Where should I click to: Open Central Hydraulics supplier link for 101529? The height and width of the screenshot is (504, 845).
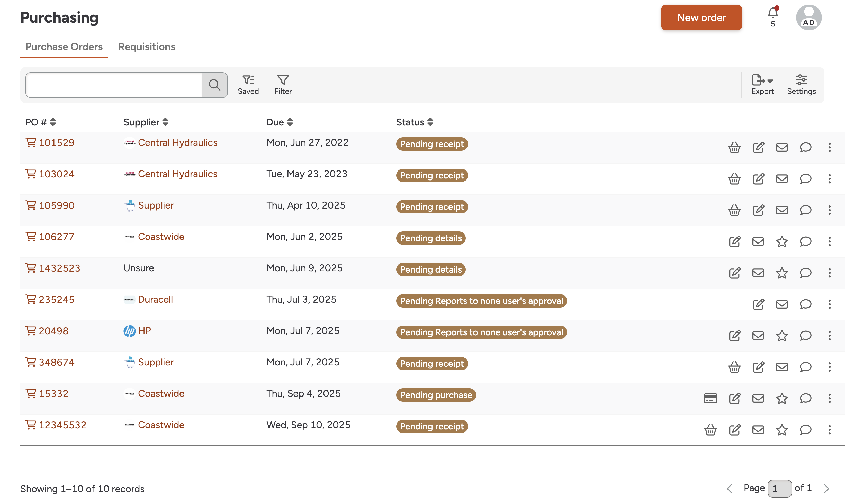177,142
